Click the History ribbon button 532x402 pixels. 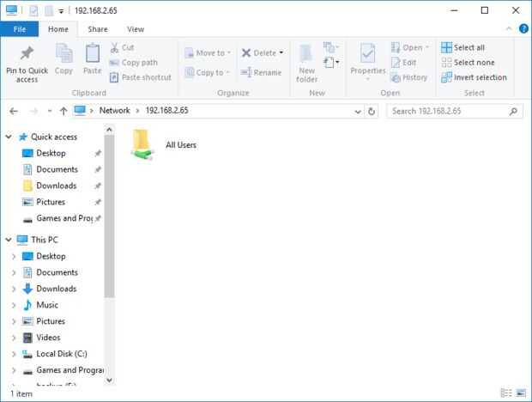[x=408, y=77]
